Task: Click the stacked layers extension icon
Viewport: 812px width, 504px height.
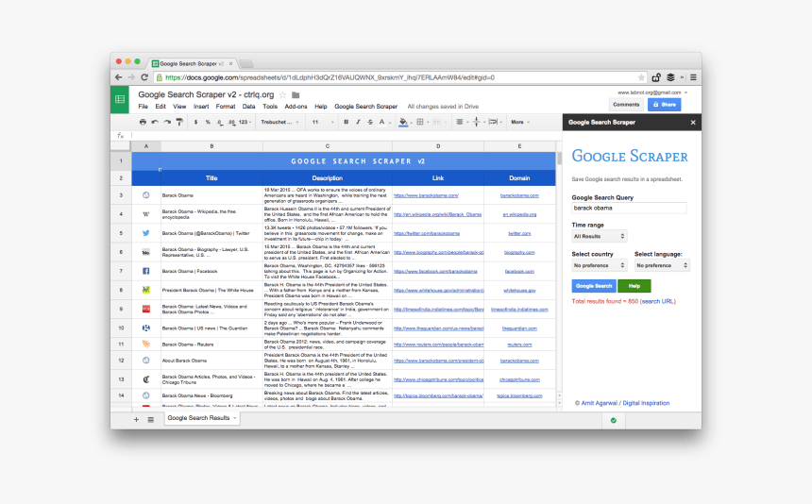Action: (670, 77)
